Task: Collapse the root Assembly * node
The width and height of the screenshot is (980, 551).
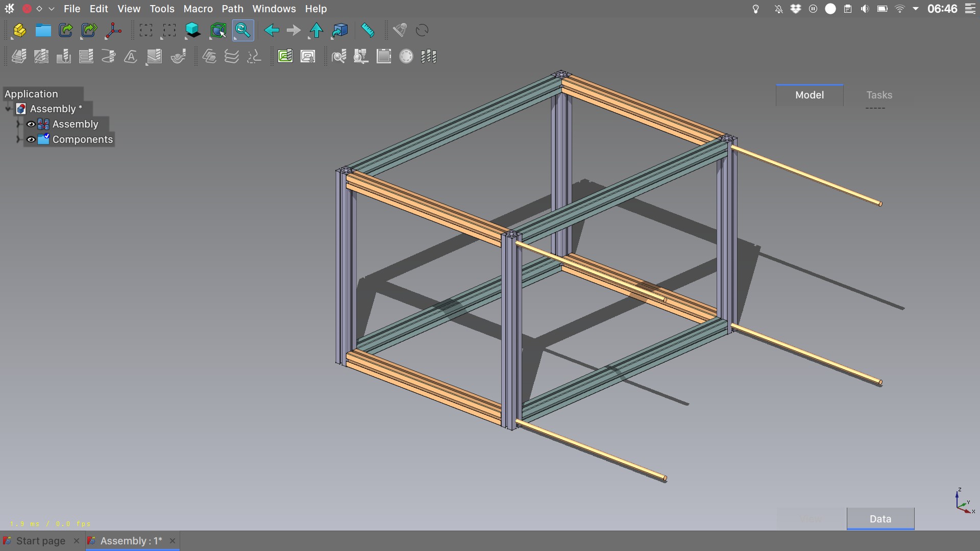Action: [x=7, y=108]
